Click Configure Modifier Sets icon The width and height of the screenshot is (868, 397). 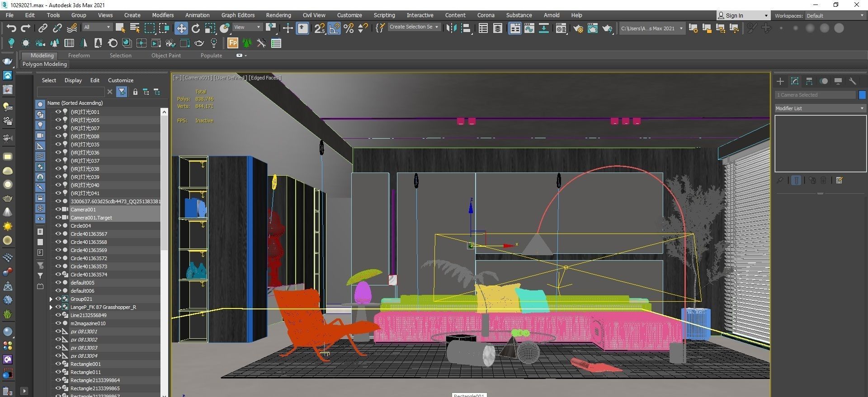pyautogui.click(x=840, y=181)
